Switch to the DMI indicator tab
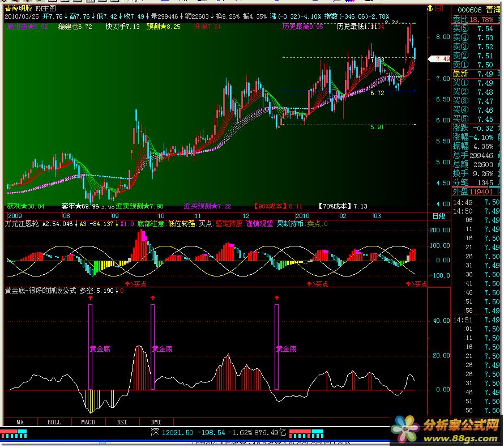 tap(156, 422)
